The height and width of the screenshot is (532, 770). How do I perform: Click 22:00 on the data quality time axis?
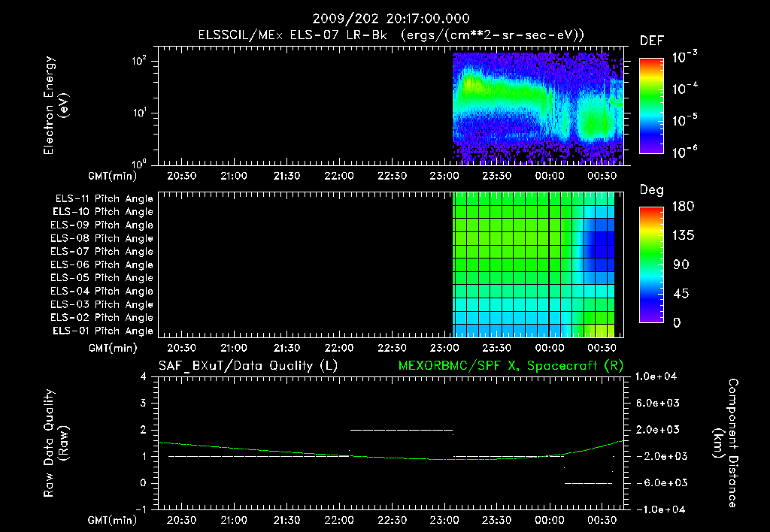339,520
